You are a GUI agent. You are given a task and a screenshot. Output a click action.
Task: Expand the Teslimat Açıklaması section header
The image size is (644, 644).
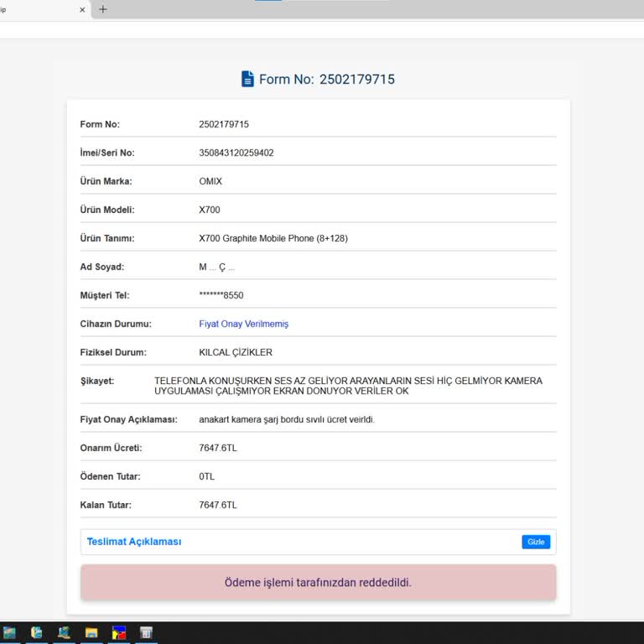[134, 542]
